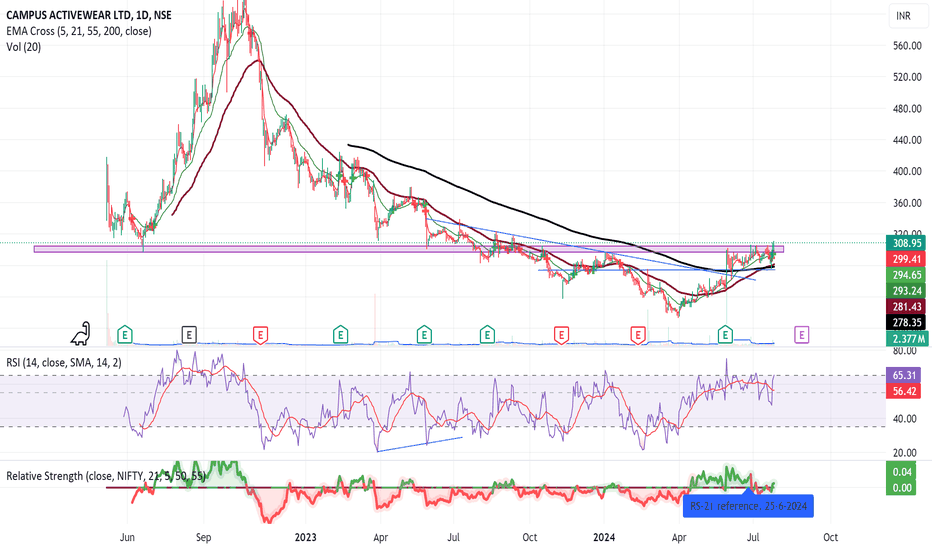Click the Jun label on time axis
The image size is (932, 550).
127,537
